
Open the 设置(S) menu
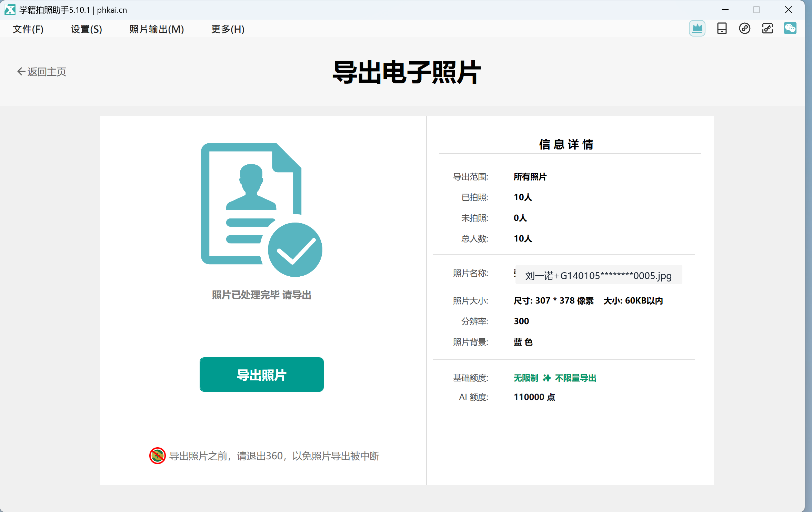[x=87, y=29]
